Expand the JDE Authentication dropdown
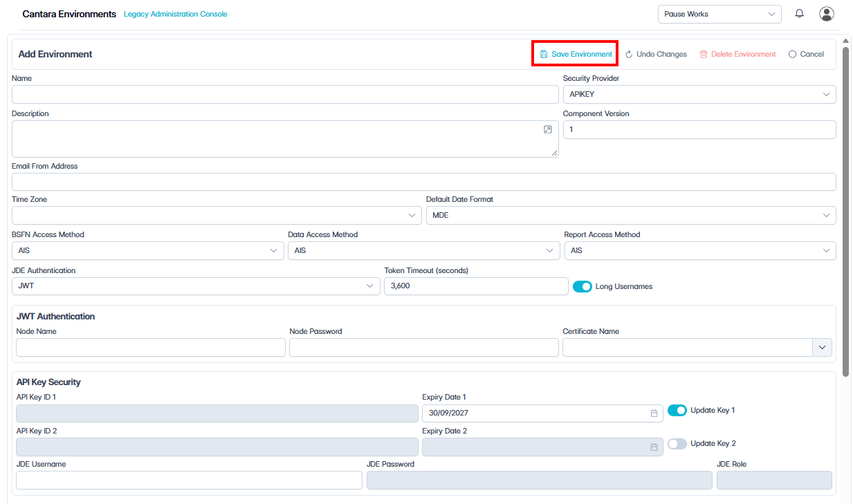The width and height of the screenshot is (853, 504). (x=196, y=286)
